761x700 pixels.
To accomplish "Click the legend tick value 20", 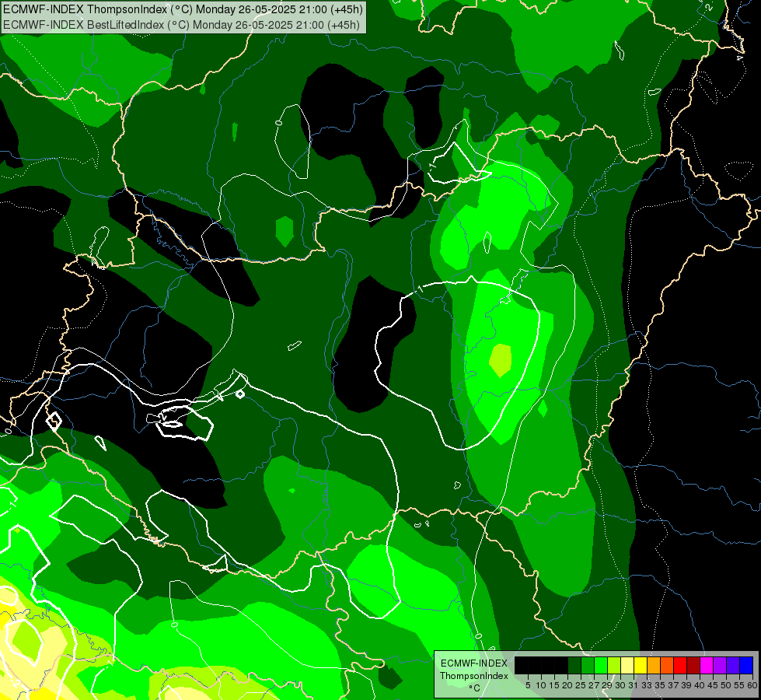I will click(x=567, y=685).
